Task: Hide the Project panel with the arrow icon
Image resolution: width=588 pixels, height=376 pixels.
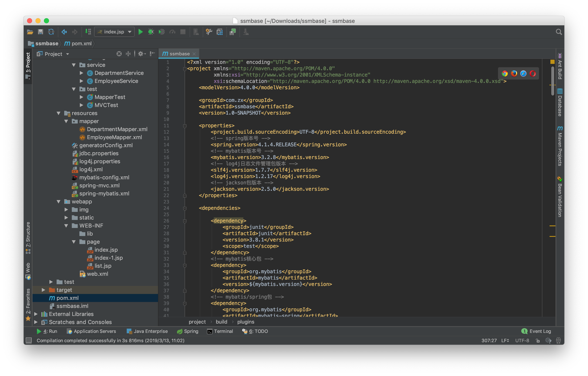Action: coord(152,54)
